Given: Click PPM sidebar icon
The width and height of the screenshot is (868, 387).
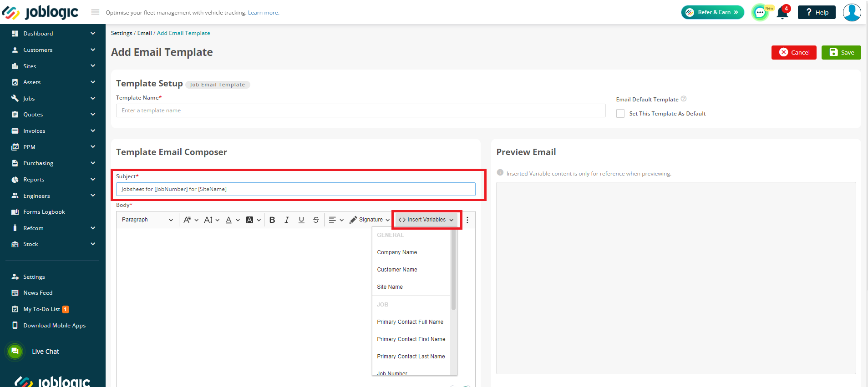Looking at the screenshot, I should click(15, 147).
